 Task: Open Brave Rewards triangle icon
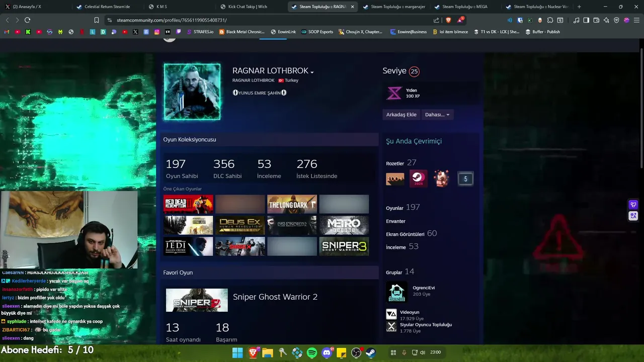460,20
